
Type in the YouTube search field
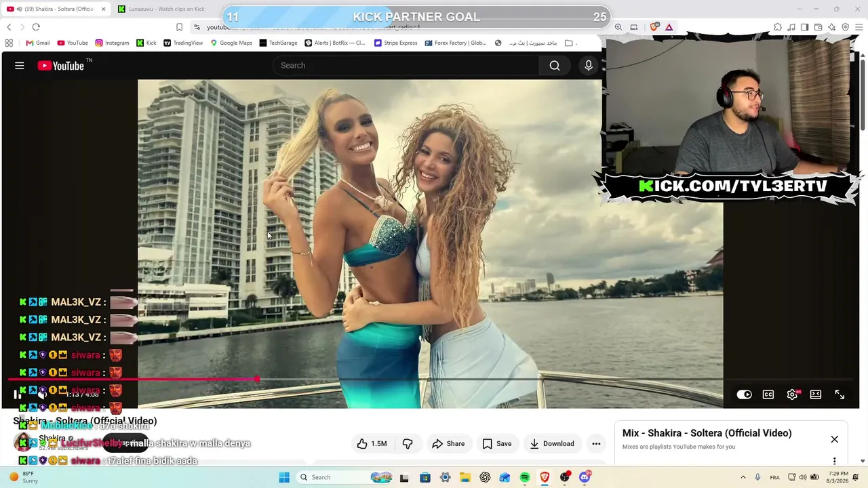406,66
